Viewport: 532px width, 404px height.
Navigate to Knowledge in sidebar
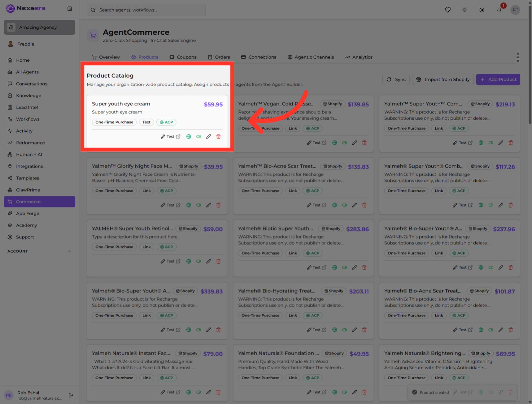39,96
